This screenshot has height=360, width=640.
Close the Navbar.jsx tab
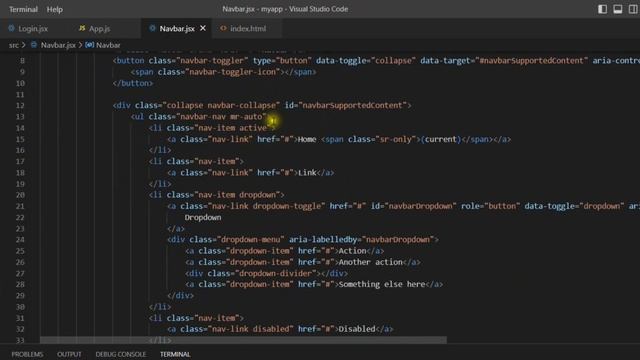tap(203, 28)
